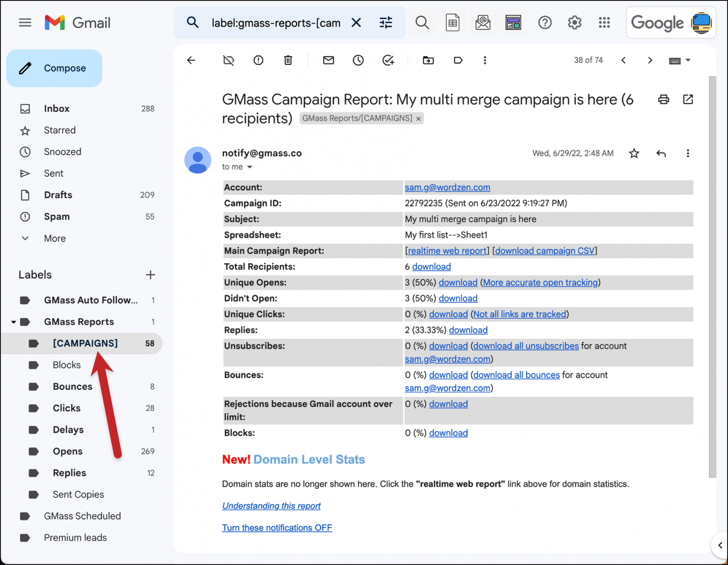Collapse the GMass Reports label
This screenshot has width=728, height=565.
(x=13, y=322)
